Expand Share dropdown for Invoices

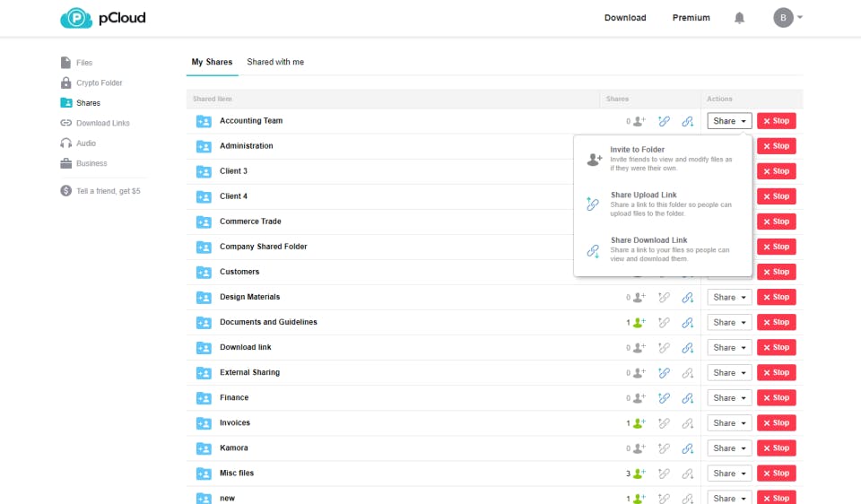point(729,423)
